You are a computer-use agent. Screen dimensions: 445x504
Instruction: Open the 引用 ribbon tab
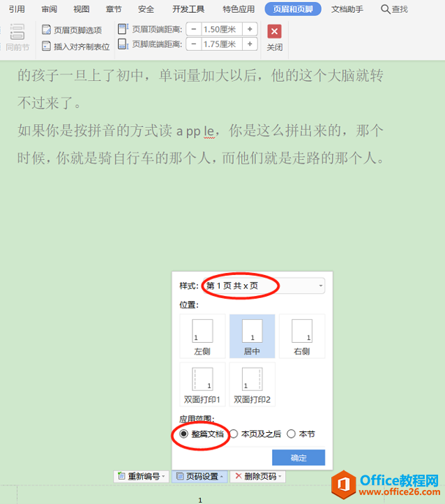coord(17,9)
